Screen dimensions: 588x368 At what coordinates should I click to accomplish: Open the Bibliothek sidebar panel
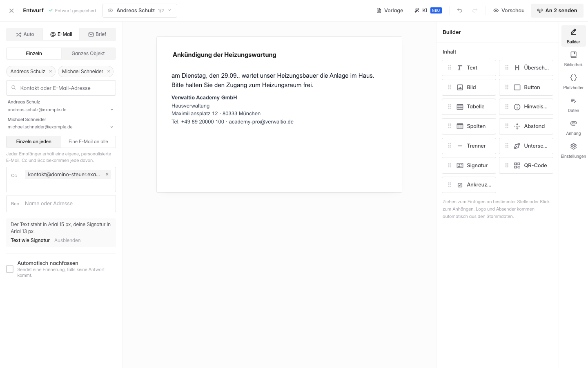coord(573,59)
